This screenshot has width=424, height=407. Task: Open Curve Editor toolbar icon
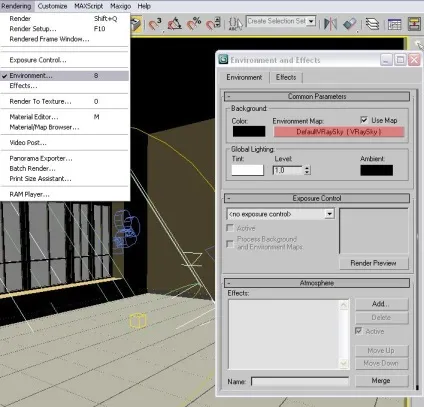point(394,24)
